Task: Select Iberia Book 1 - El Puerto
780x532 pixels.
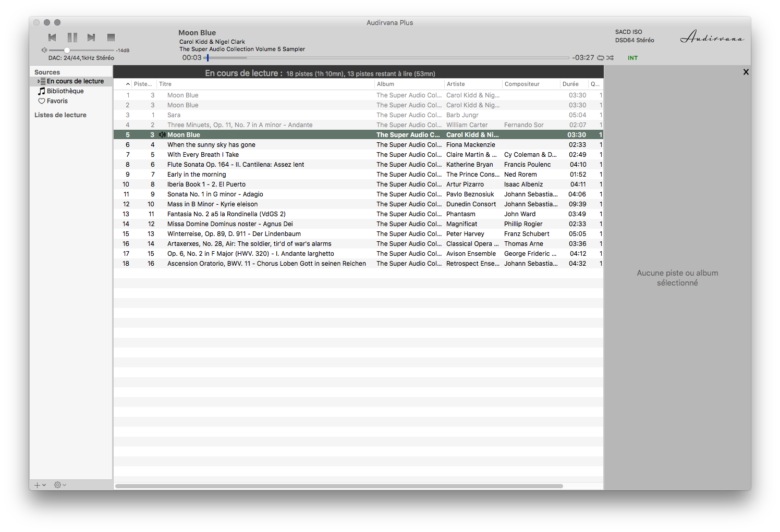Action: (358, 184)
